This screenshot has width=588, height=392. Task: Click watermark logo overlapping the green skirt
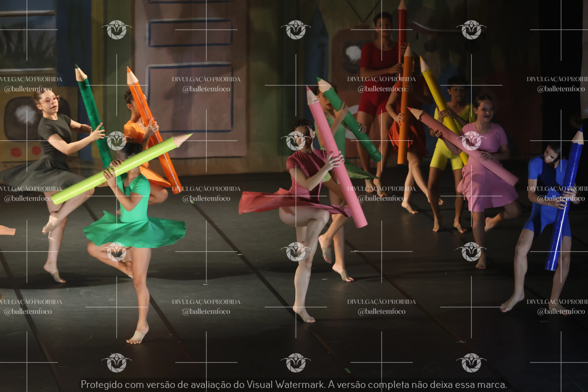pyautogui.click(x=117, y=251)
